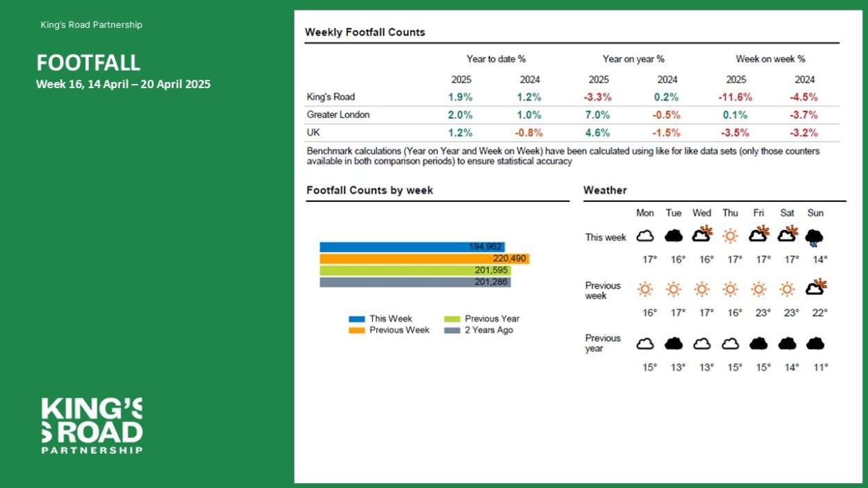868x488 pixels.
Task: Click the Weekly Footfall Counts heading
Action: (365, 32)
